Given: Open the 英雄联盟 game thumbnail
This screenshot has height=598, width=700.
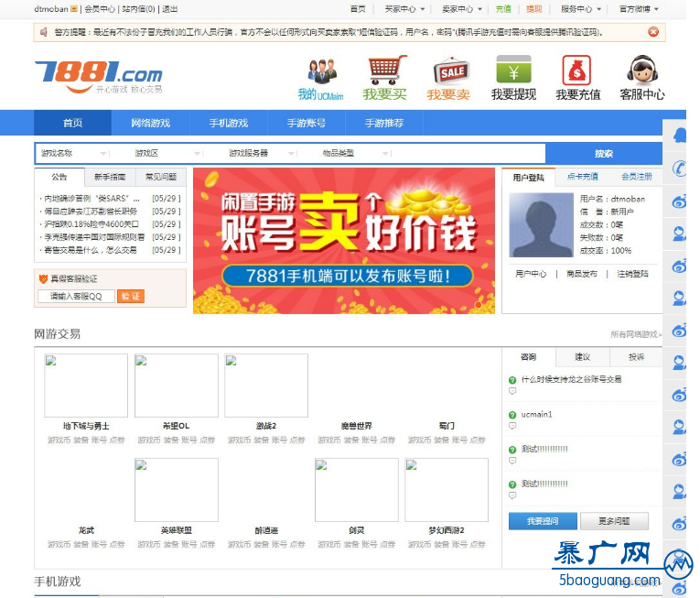Looking at the screenshot, I should coord(177,490).
